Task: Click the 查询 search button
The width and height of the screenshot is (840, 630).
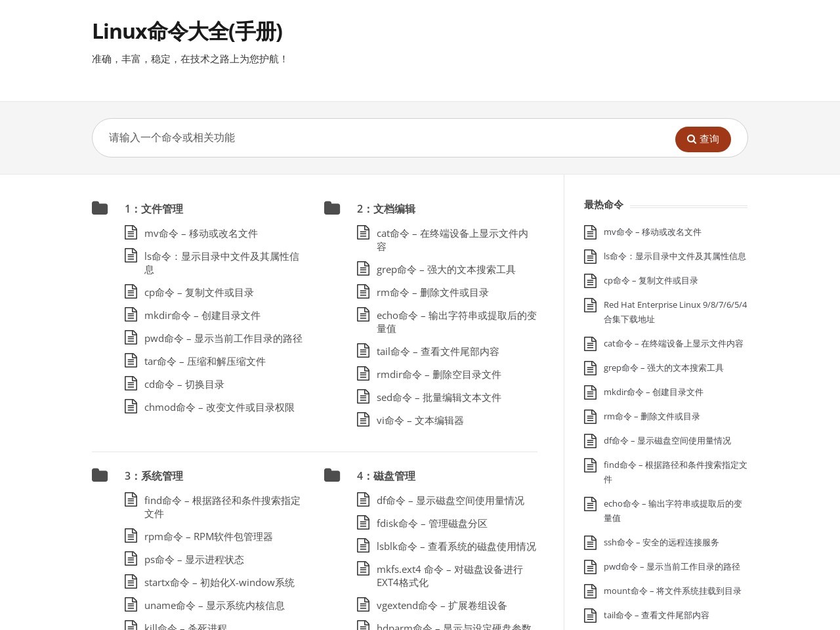Action: pos(703,139)
